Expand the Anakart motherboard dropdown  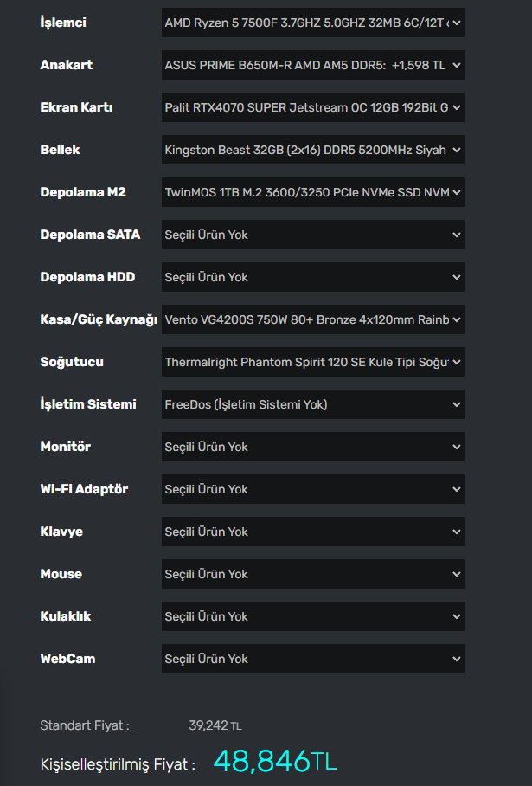pos(312,65)
